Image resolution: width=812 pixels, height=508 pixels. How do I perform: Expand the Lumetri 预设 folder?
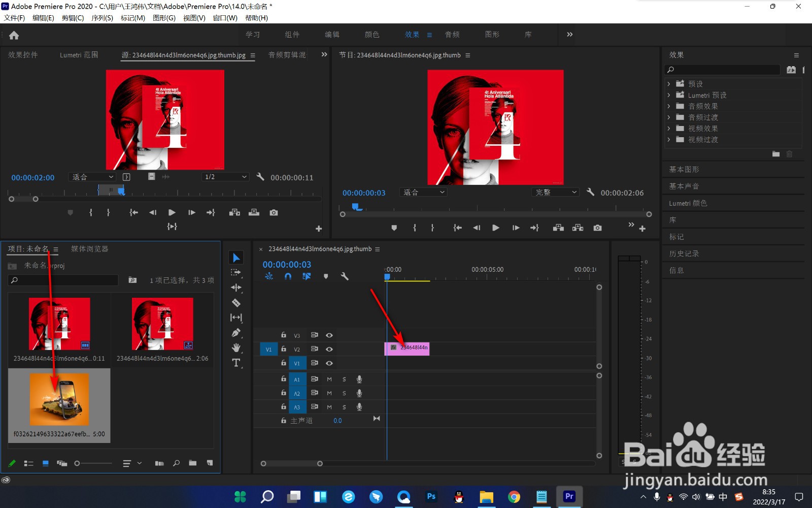coord(668,95)
